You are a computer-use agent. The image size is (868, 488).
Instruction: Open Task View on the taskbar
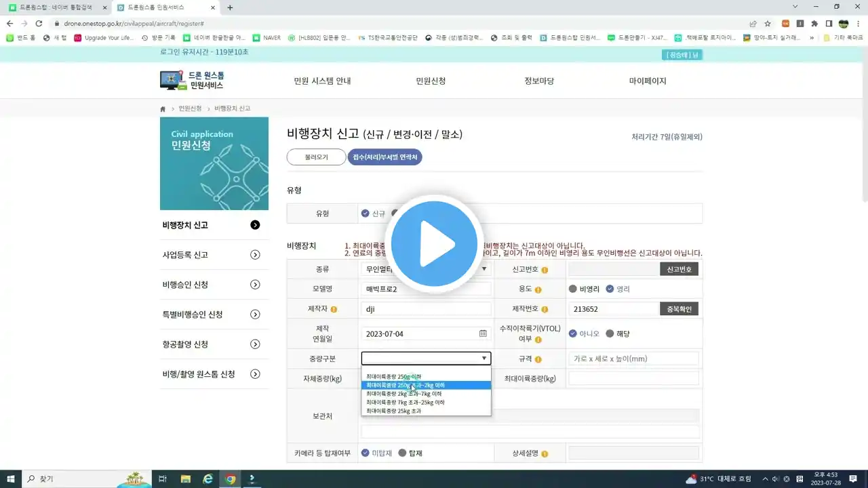(163, 479)
